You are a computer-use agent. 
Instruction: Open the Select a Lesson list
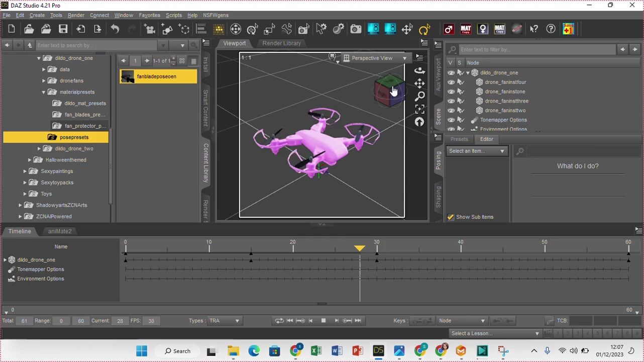tap(495, 333)
